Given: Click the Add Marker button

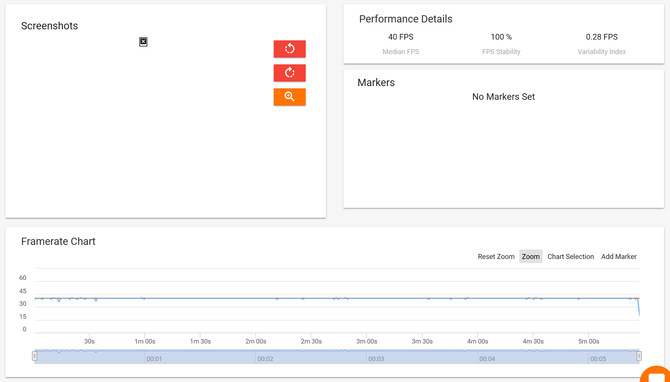Looking at the screenshot, I should (619, 256).
